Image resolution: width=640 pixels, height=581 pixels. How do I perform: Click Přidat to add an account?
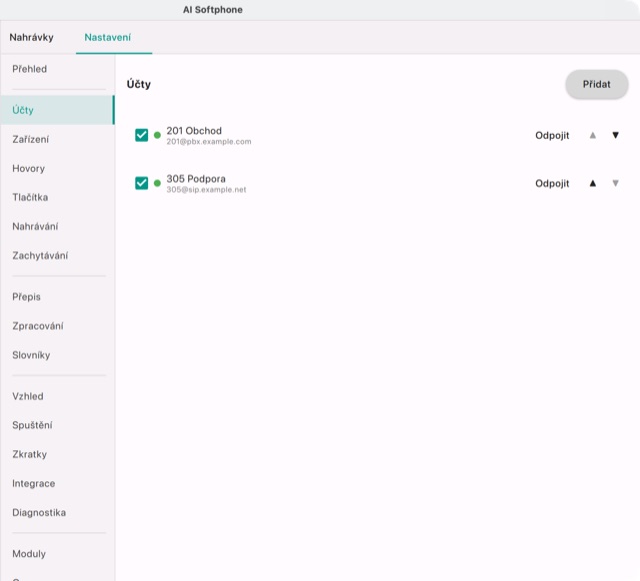click(x=596, y=85)
